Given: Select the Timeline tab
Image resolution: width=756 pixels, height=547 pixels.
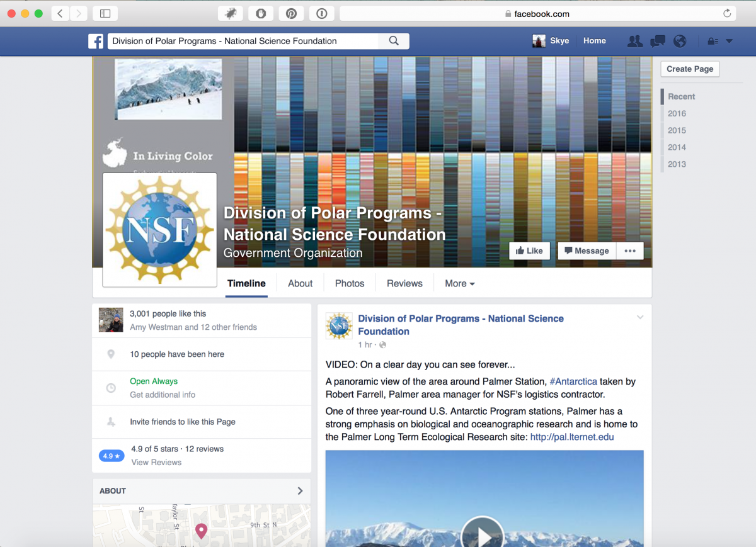Looking at the screenshot, I should pyautogui.click(x=246, y=283).
